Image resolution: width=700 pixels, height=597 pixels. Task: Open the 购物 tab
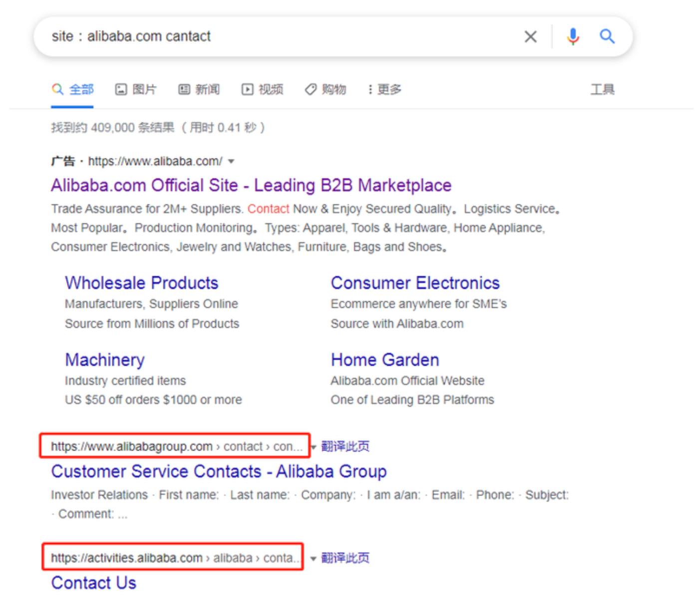pyautogui.click(x=326, y=89)
